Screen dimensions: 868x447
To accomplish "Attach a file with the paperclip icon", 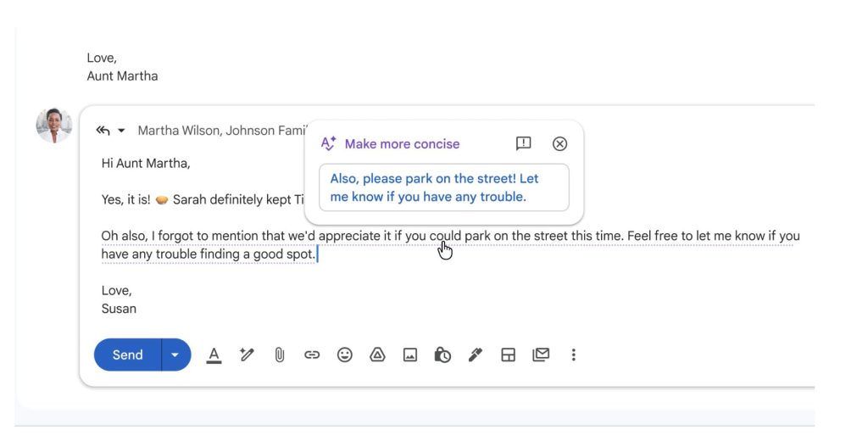I will pos(279,355).
